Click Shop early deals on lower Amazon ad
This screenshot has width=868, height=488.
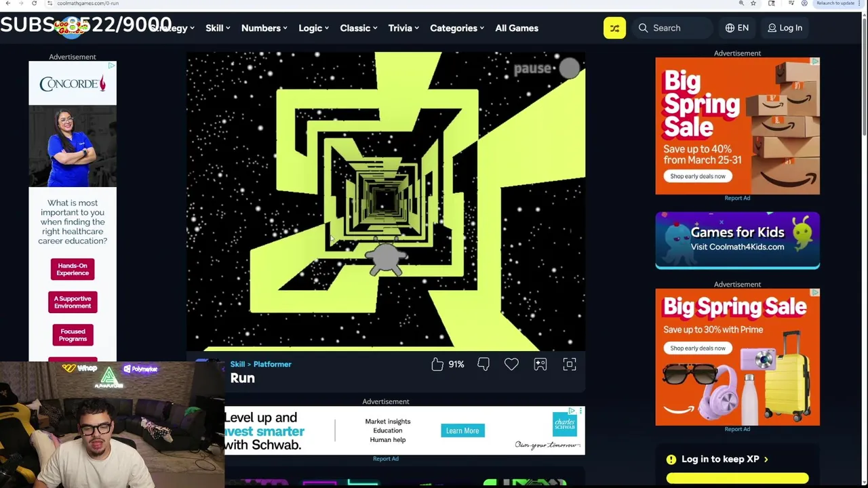[x=698, y=348]
